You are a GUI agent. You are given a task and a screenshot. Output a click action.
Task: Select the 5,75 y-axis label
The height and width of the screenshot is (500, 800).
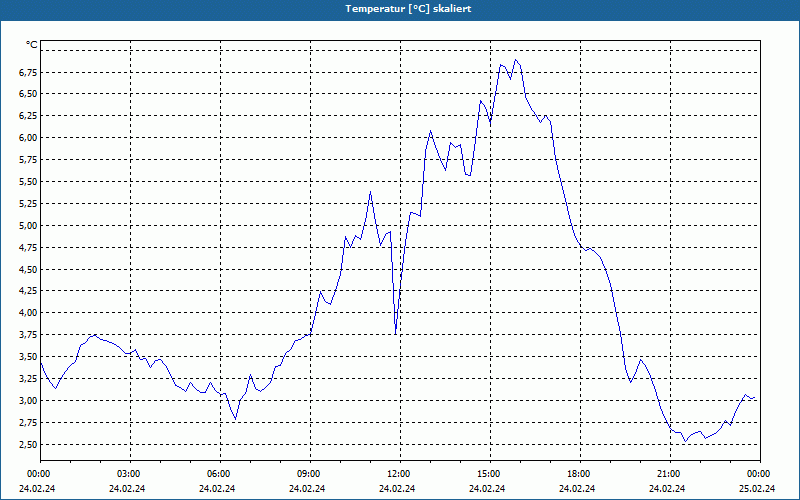pyautogui.click(x=28, y=160)
